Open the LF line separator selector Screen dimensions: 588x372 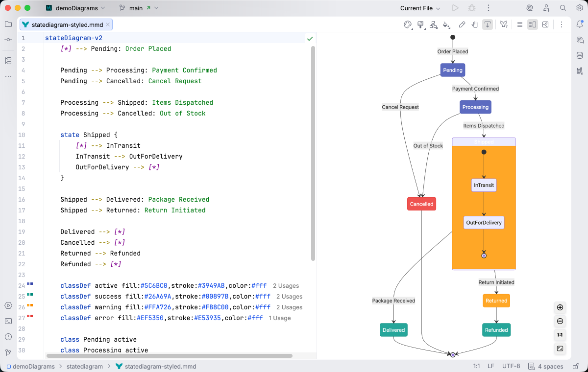[490, 366]
